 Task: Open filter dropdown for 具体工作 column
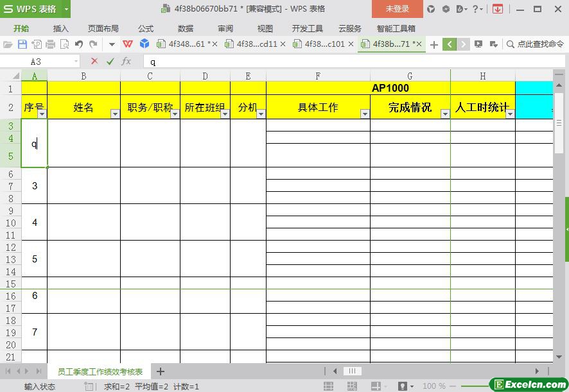[365, 114]
